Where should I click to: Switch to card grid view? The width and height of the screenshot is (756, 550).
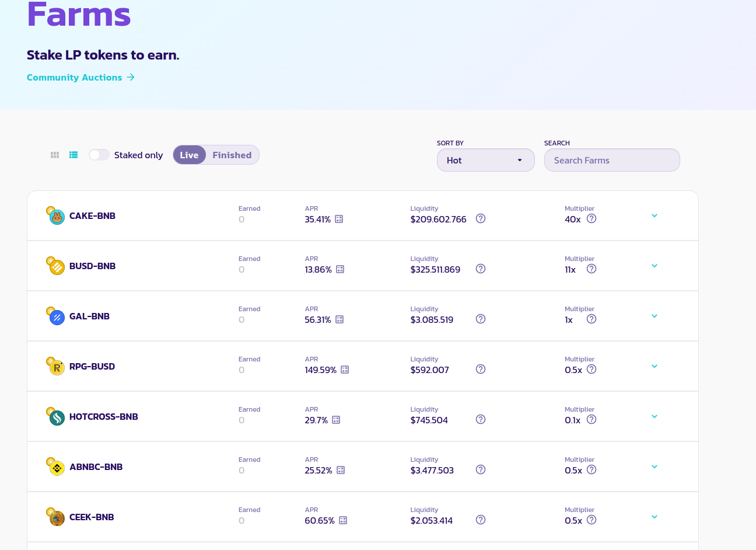(55, 155)
